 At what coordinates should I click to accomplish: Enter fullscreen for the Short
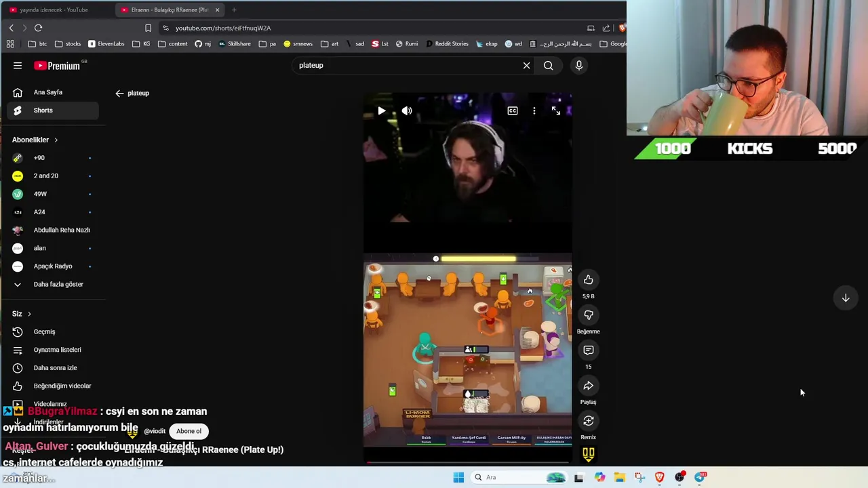(556, 110)
